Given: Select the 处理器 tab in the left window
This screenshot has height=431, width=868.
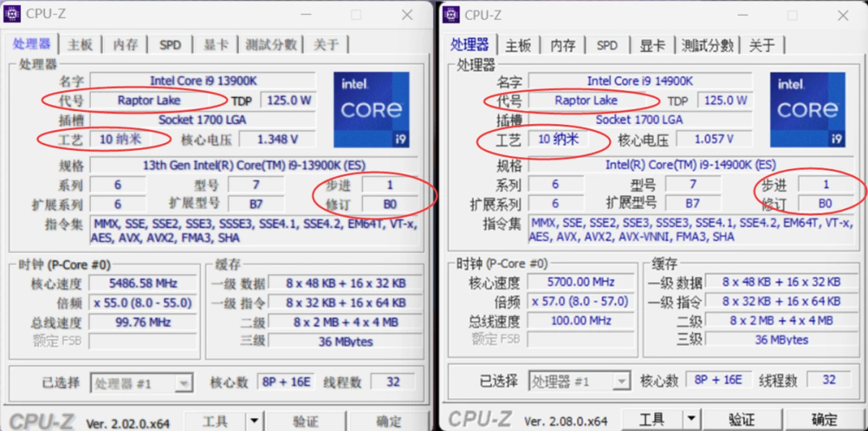Looking at the screenshot, I should pos(31,43).
